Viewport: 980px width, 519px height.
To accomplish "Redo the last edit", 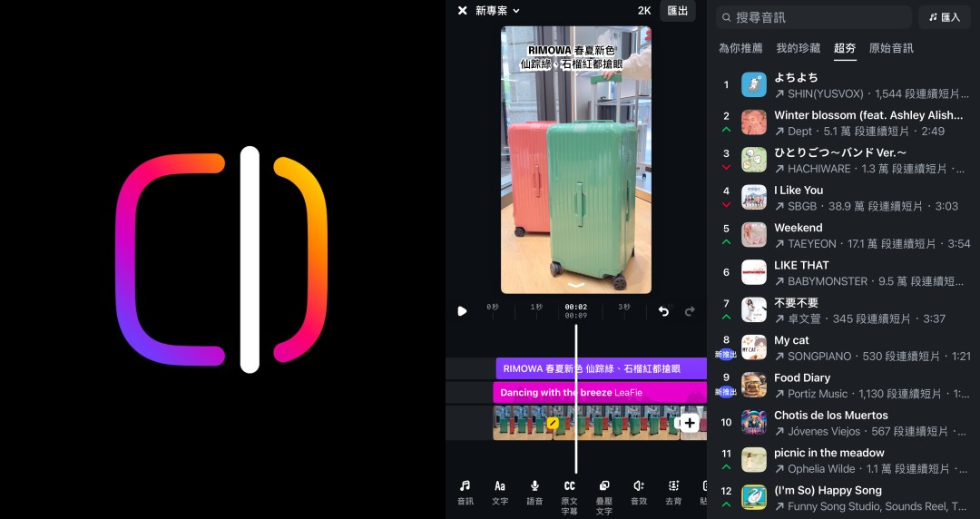I will (690, 311).
